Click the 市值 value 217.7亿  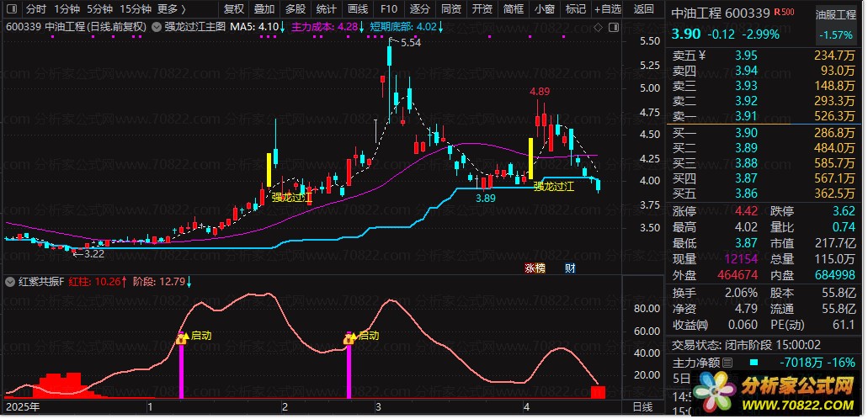coord(835,243)
